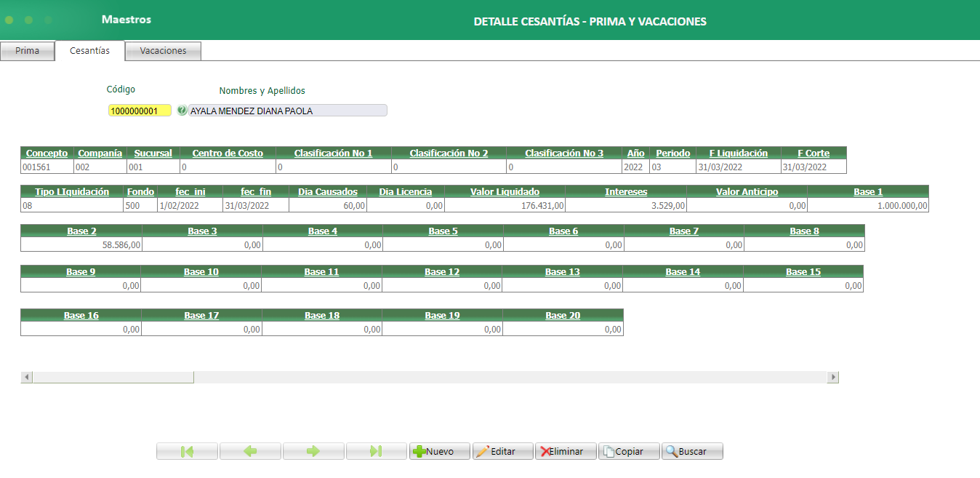Image resolution: width=980 pixels, height=478 pixels.
Task: Click the Tipo LIquidación header
Action: (x=72, y=191)
